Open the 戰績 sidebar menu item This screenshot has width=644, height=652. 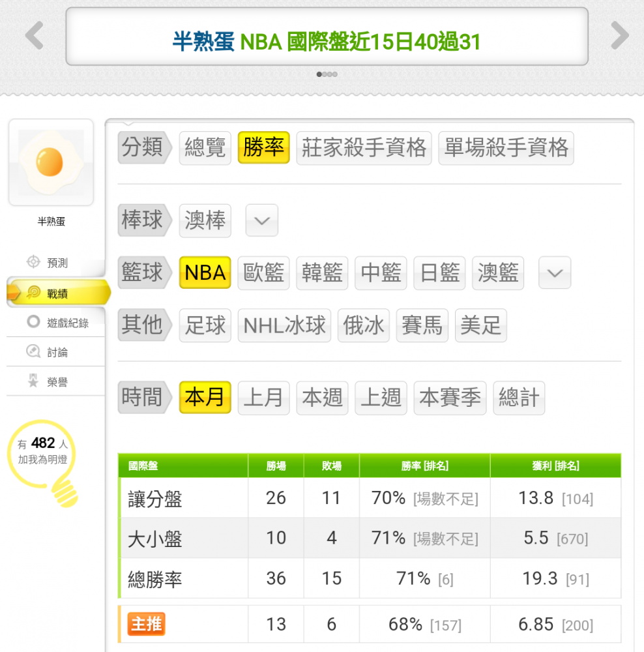[58, 293]
